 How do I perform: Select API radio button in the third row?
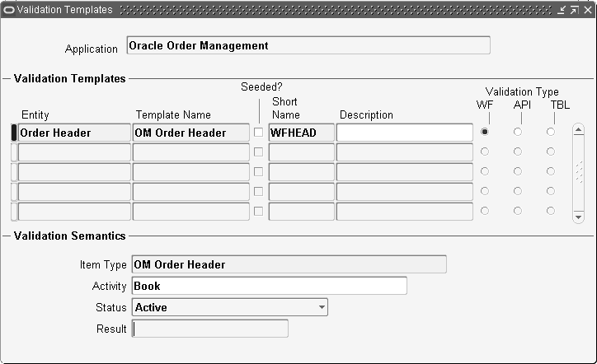518,171
